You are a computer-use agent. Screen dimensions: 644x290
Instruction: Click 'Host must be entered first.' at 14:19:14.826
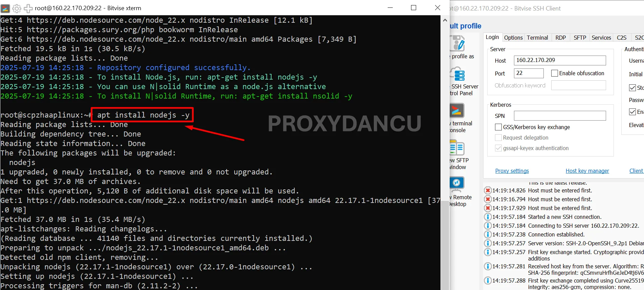(560, 190)
